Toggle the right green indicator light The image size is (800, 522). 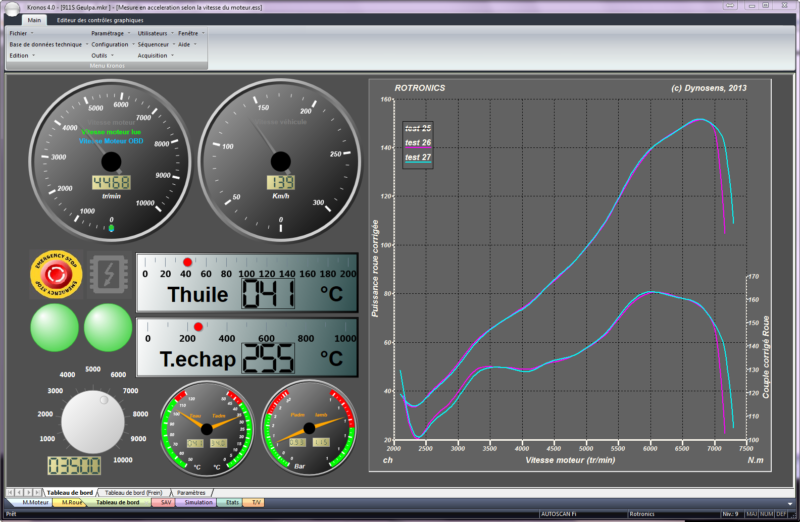pyautogui.click(x=108, y=328)
